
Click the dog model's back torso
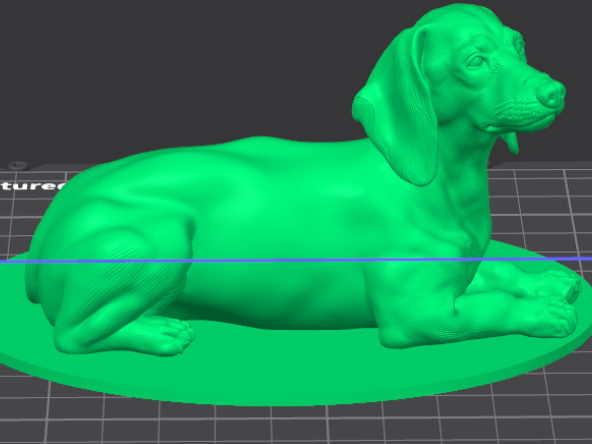pos(264,177)
